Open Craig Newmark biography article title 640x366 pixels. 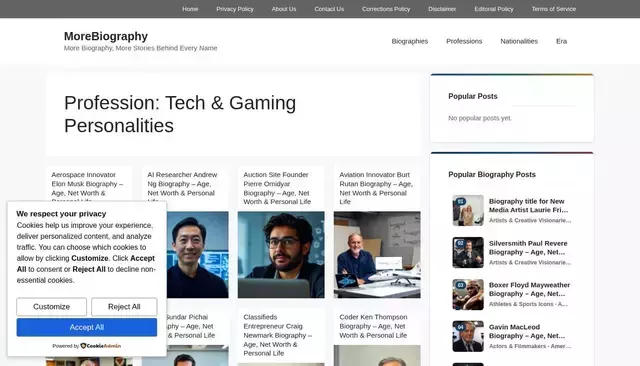pyautogui.click(x=278, y=335)
